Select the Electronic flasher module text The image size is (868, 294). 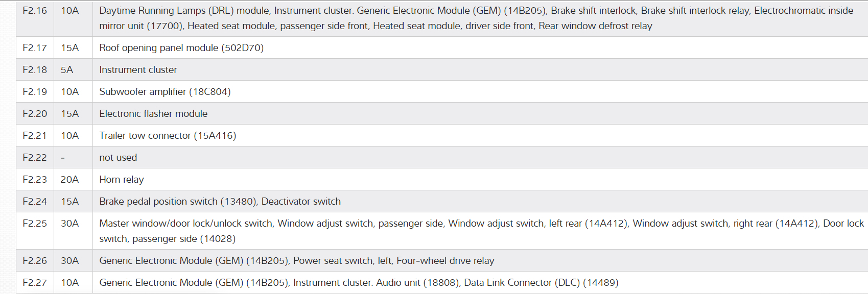[x=153, y=114]
